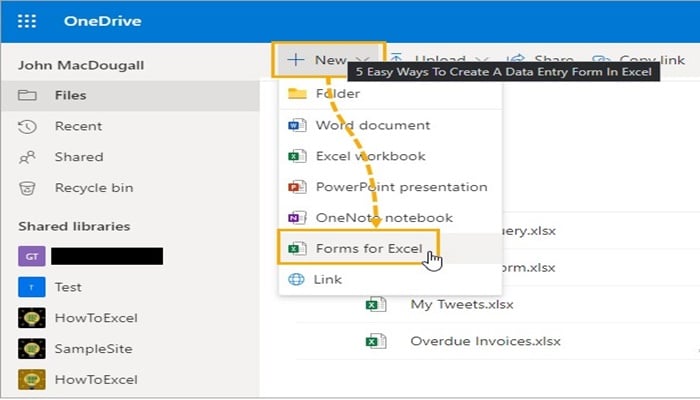Choose Folder from the New menu
This screenshot has height=400, width=700.
pyautogui.click(x=391, y=94)
